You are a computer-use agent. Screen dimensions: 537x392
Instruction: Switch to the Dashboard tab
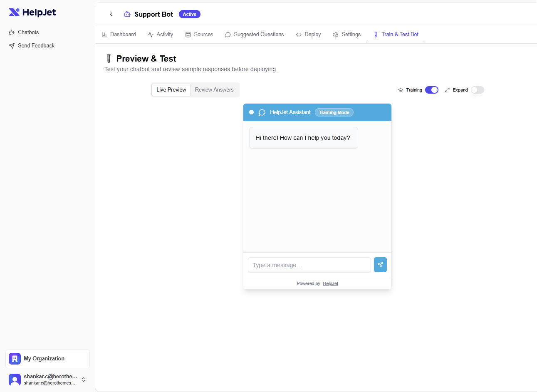pos(119,35)
